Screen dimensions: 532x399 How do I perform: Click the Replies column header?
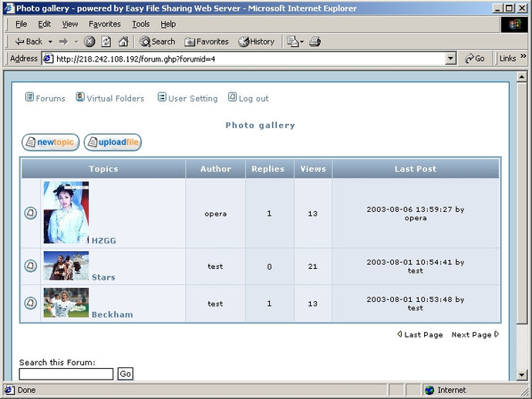[268, 169]
